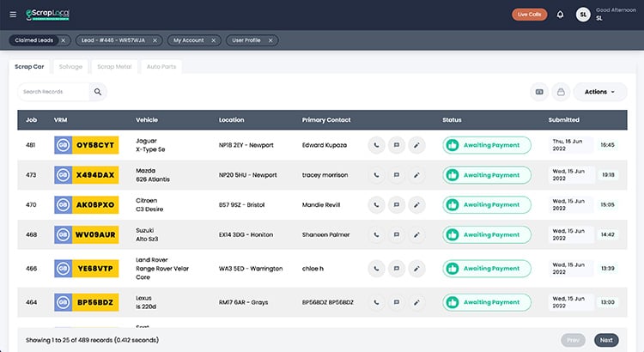644x352 pixels.
Task: Click the SL user avatar
Action: [x=583, y=15]
